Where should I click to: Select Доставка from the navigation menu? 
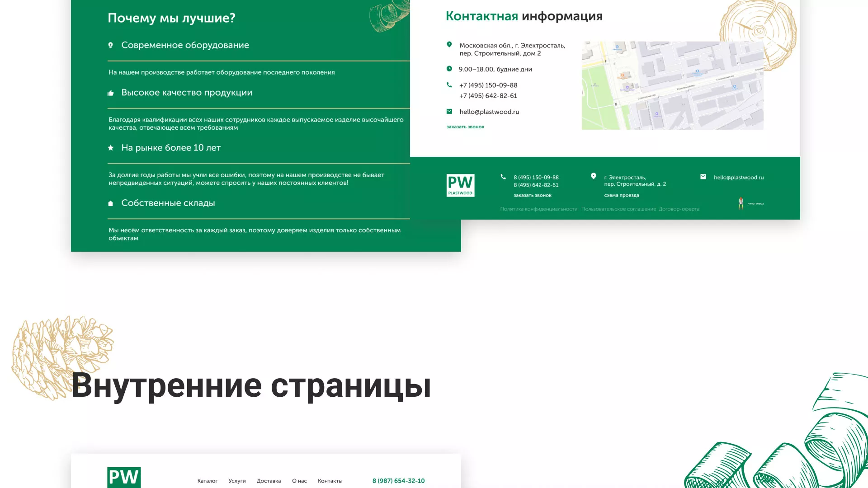coord(269,481)
